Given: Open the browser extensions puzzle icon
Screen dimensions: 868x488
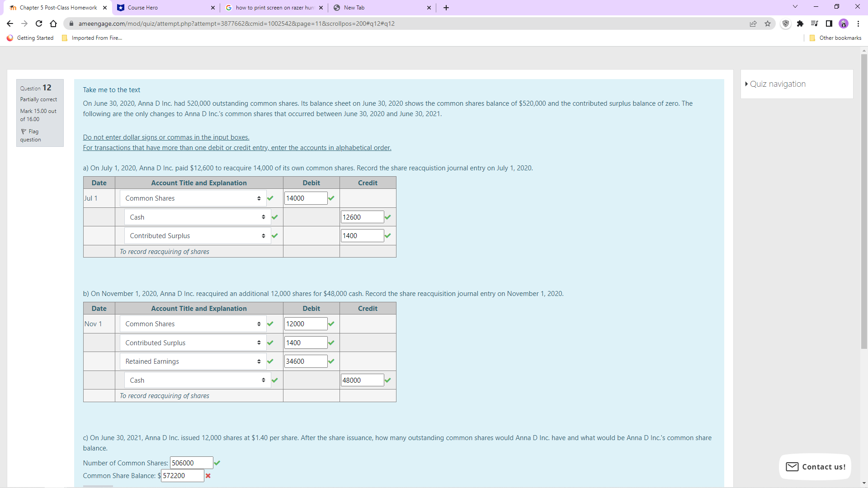Looking at the screenshot, I should (800, 23).
